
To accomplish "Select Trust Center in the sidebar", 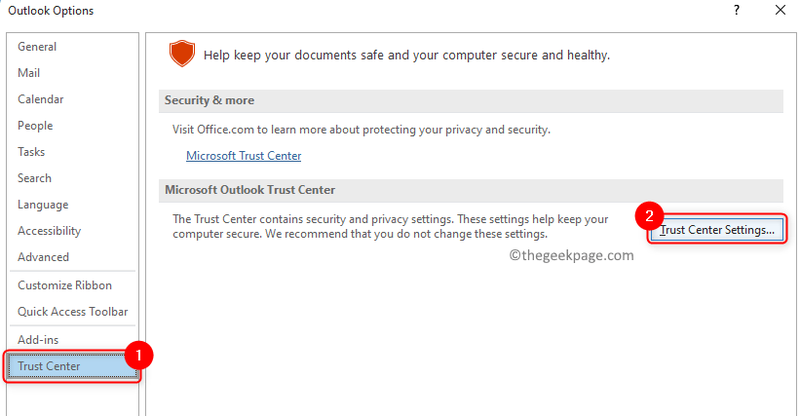I will (x=72, y=366).
